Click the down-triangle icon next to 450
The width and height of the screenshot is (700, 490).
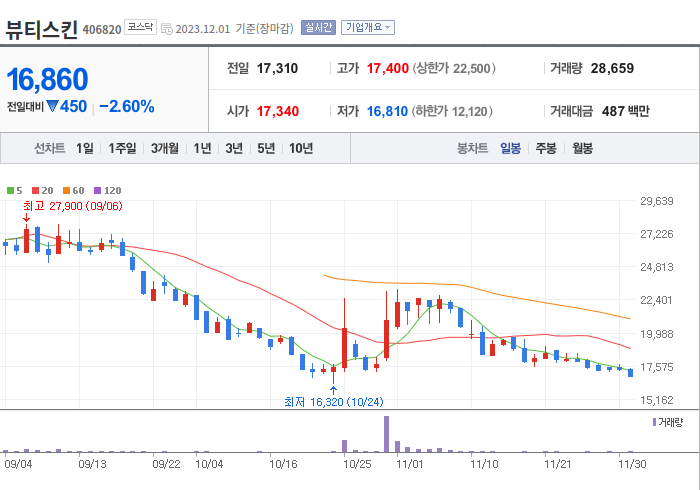click(x=52, y=106)
